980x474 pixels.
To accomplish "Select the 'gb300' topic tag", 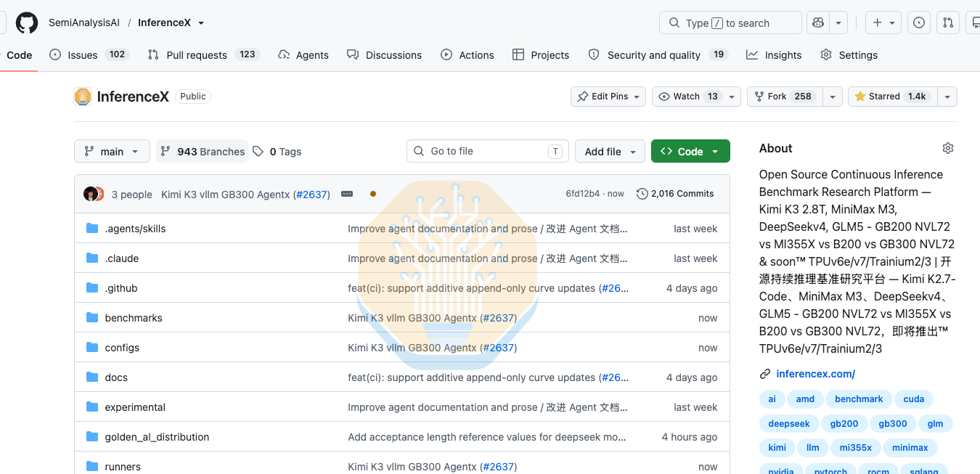I will point(893,424).
